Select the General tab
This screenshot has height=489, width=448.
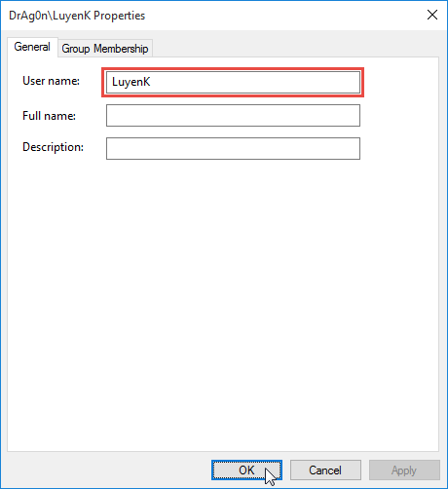coord(32,47)
